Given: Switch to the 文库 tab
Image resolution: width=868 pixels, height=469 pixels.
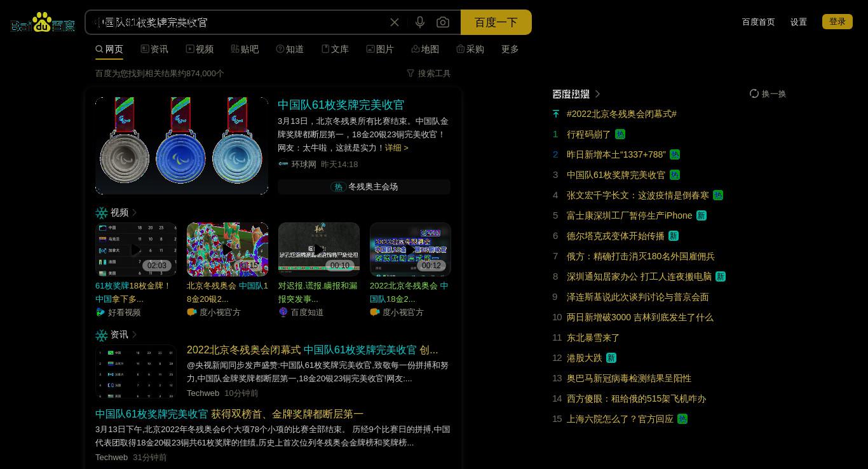Looking at the screenshot, I should click(x=335, y=49).
